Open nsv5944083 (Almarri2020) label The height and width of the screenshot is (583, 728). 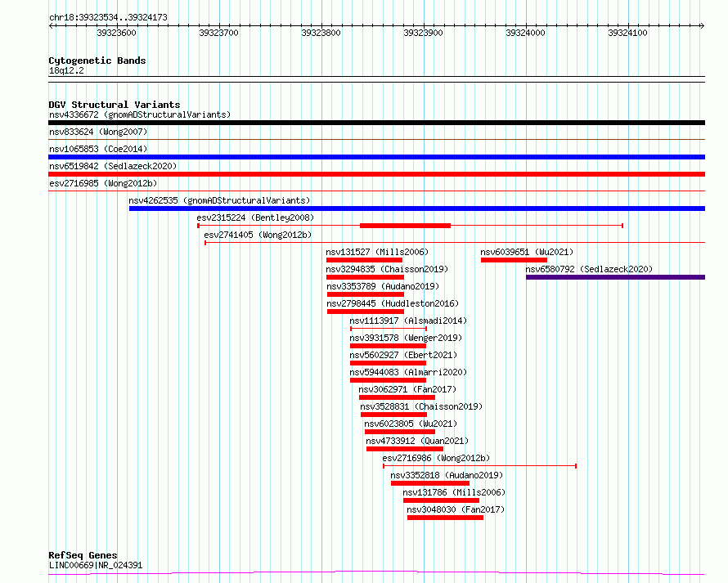point(408,372)
